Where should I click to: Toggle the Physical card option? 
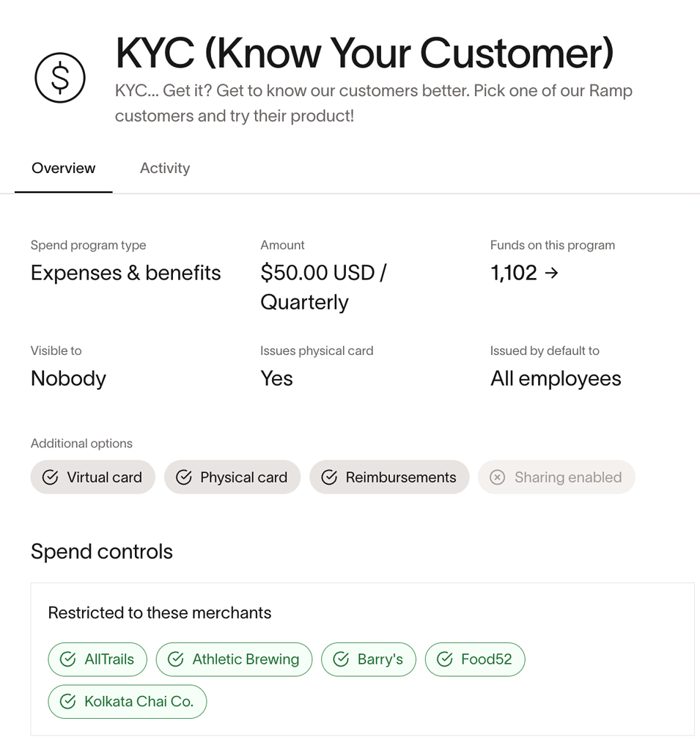click(x=232, y=477)
